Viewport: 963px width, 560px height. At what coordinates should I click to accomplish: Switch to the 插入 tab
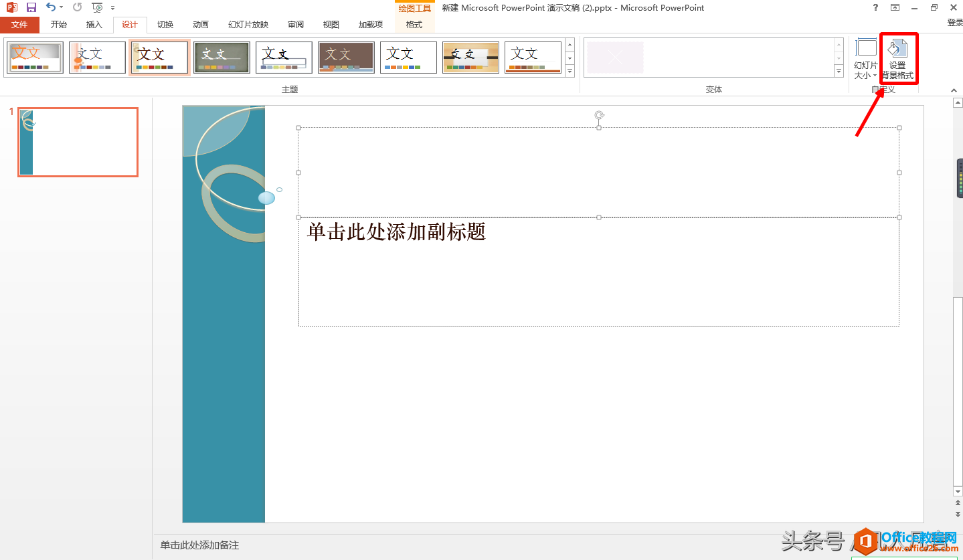pos(94,25)
